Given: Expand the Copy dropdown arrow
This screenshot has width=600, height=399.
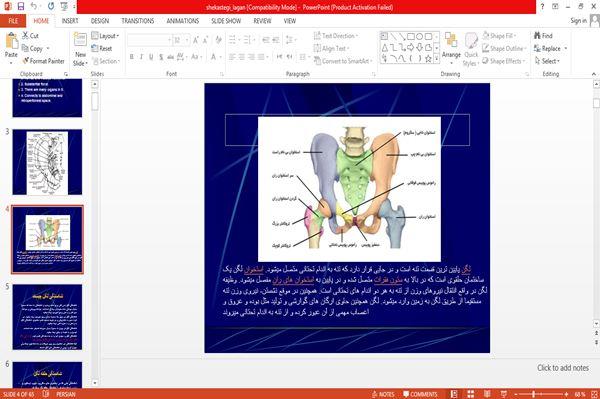Looking at the screenshot, I should (48, 49).
